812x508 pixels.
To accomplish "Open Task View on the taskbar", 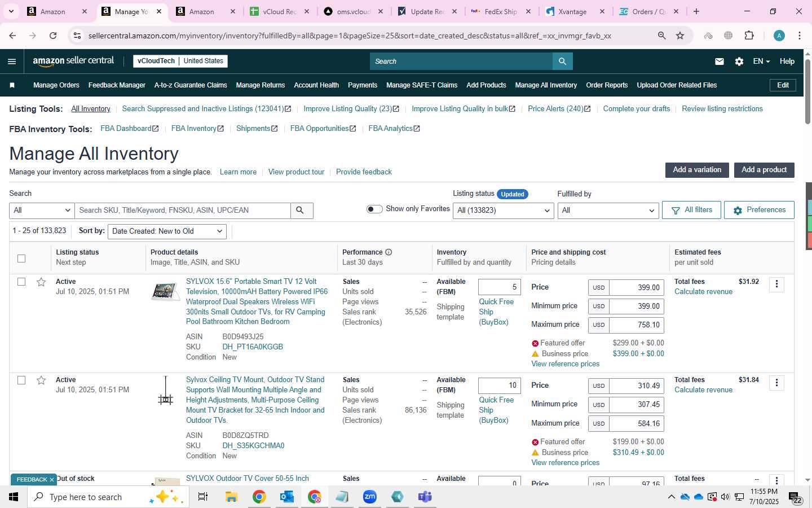I will click(203, 497).
